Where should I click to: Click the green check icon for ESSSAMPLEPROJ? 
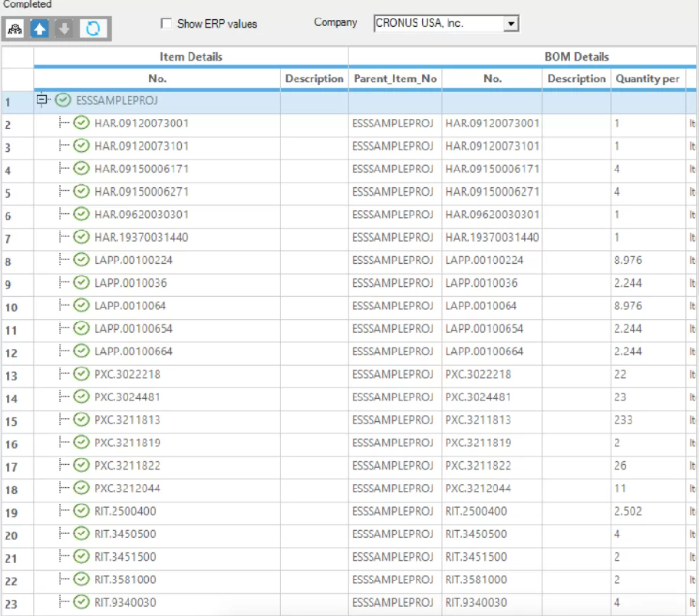click(64, 100)
